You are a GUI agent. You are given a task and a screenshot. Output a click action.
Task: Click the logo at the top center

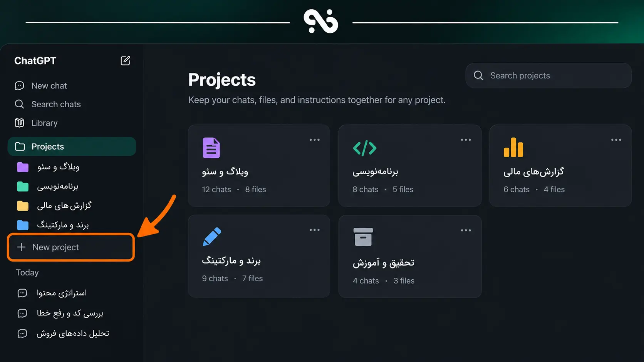(321, 22)
